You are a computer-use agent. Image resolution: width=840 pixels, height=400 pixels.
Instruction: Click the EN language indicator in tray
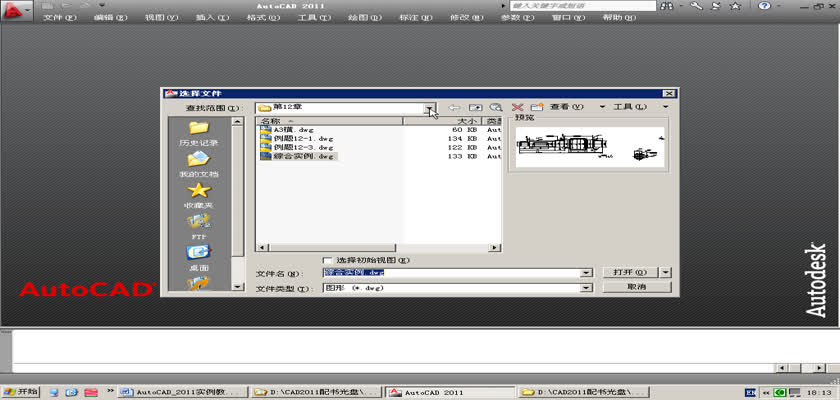pyautogui.click(x=751, y=393)
